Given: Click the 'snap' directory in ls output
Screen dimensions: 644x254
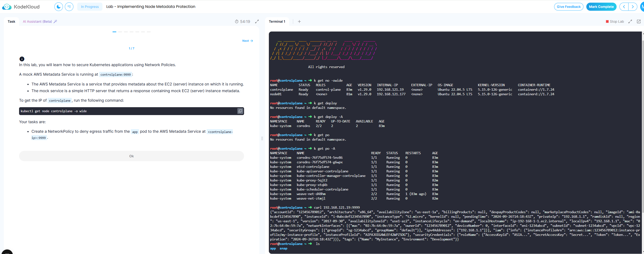Looking at the screenshot, I should pos(283,249).
